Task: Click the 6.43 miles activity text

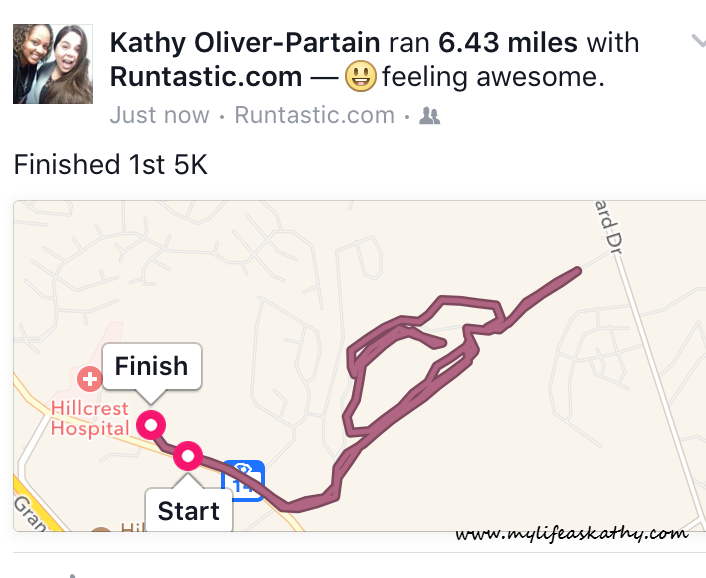Action: [x=508, y=43]
